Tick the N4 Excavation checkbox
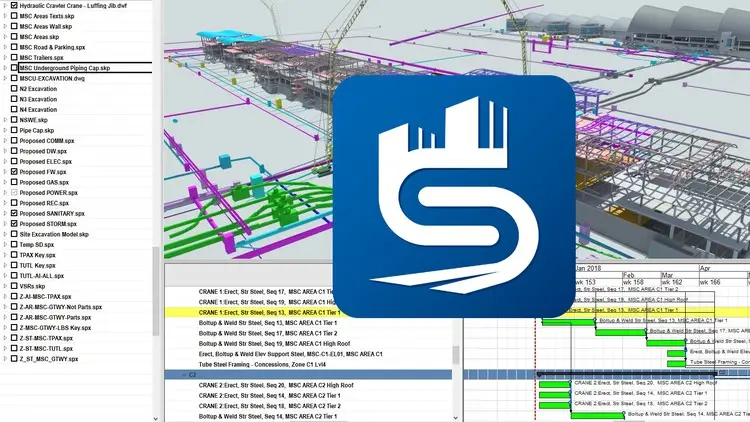The width and height of the screenshot is (750, 422). (14, 110)
